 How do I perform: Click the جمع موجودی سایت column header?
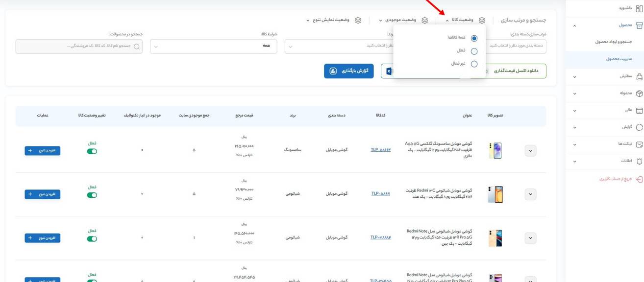tap(194, 116)
